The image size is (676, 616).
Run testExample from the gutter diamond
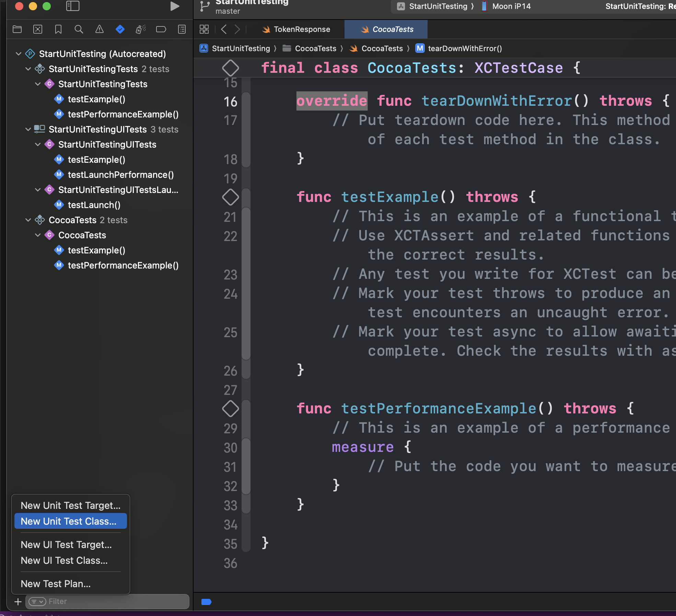231,197
